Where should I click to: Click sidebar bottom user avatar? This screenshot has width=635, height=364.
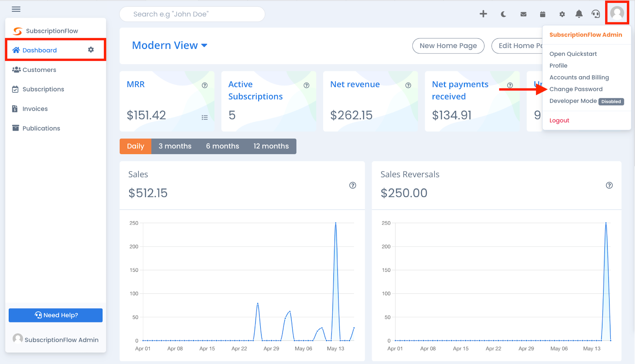pos(18,339)
